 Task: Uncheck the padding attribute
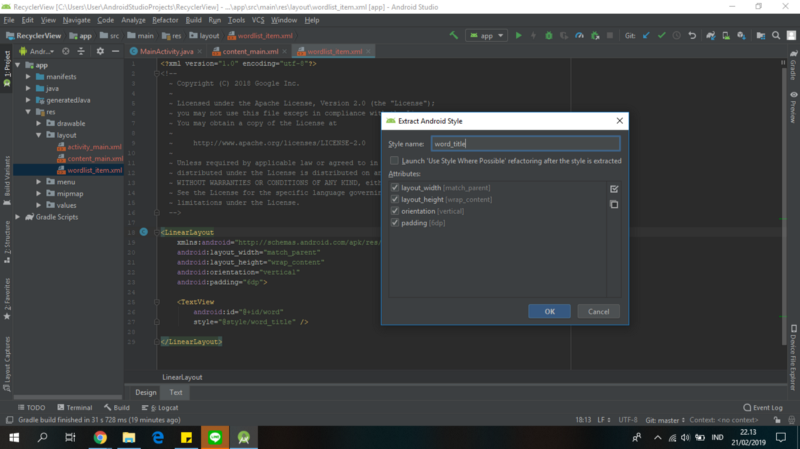tap(394, 223)
